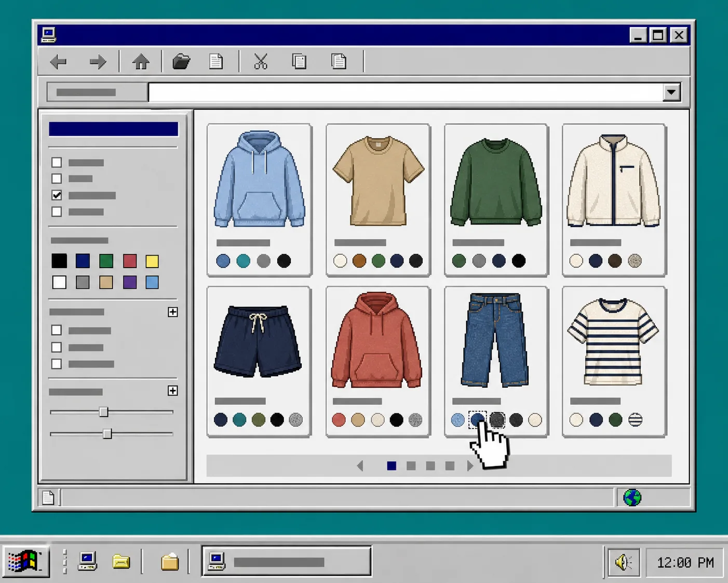Check the second checkbox in the top filter group

coord(57,179)
